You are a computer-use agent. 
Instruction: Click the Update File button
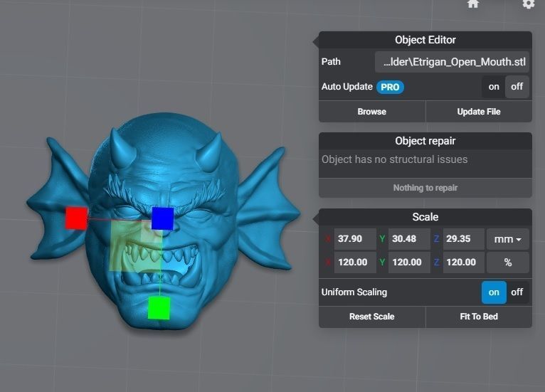click(x=479, y=112)
